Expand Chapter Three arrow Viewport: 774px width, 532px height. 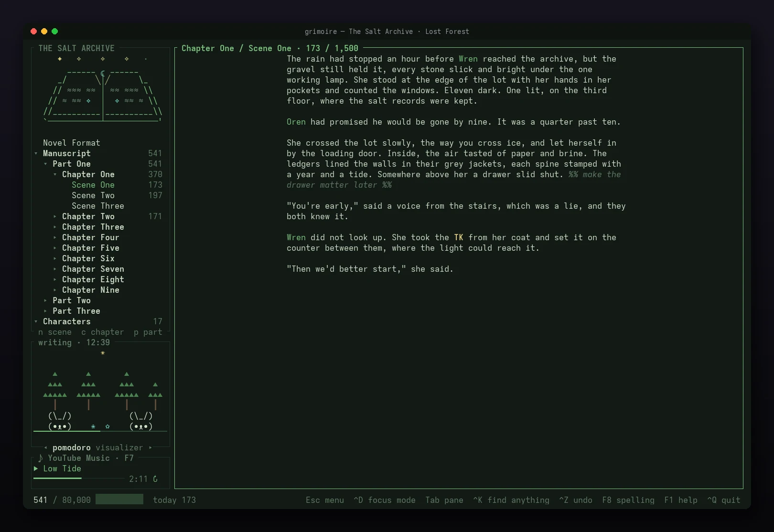[55, 227]
